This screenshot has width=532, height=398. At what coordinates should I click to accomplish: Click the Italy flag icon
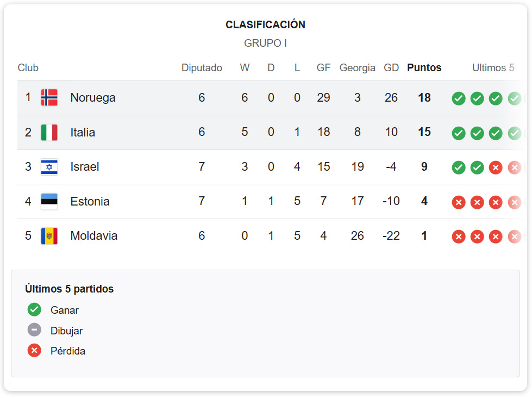click(x=49, y=132)
